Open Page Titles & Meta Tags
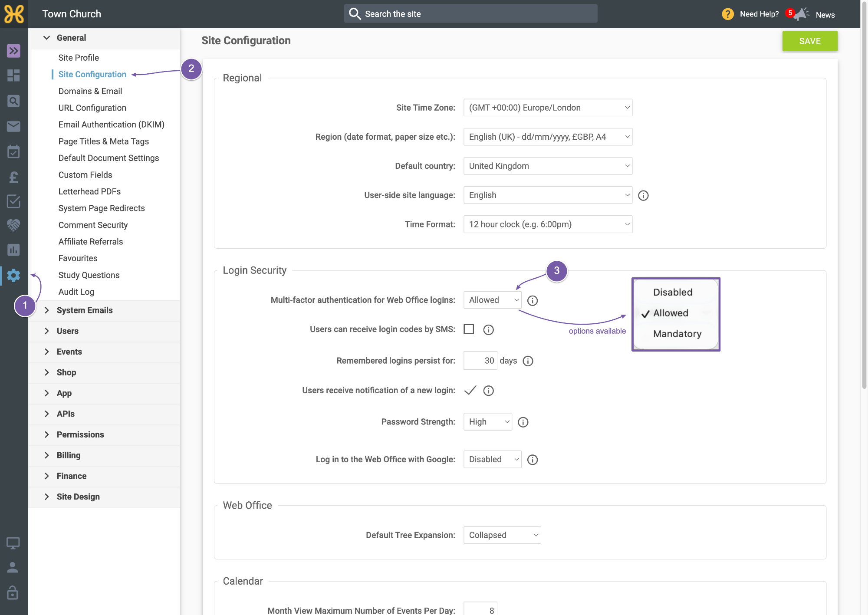This screenshot has height=615, width=868. click(103, 141)
